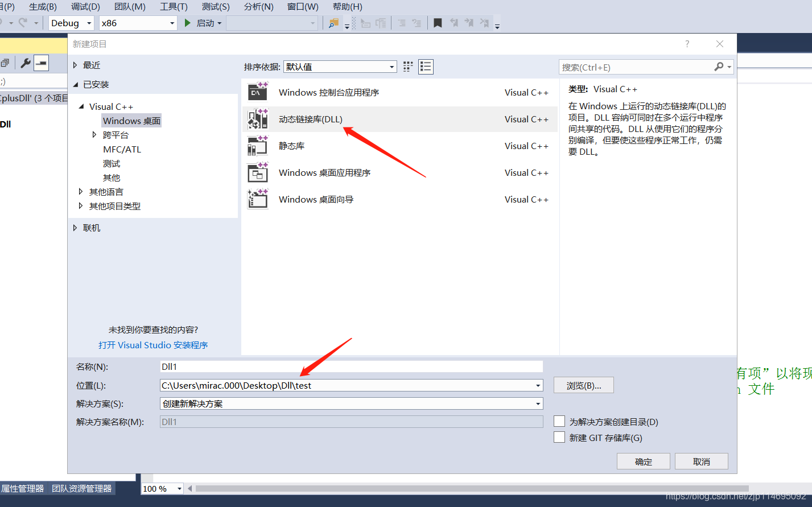Open the 工具(T) menu
812x507 pixels.
[x=174, y=7]
